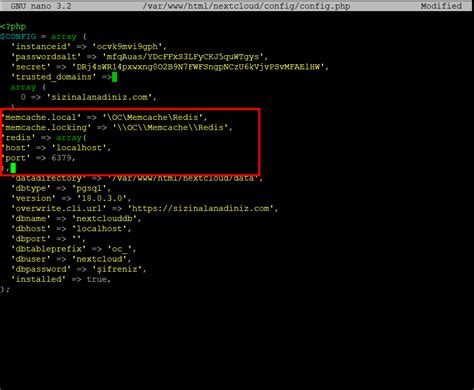Click the 'version' => '18.0.3.0' line
The height and width of the screenshot is (390, 474).
tap(71, 198)
